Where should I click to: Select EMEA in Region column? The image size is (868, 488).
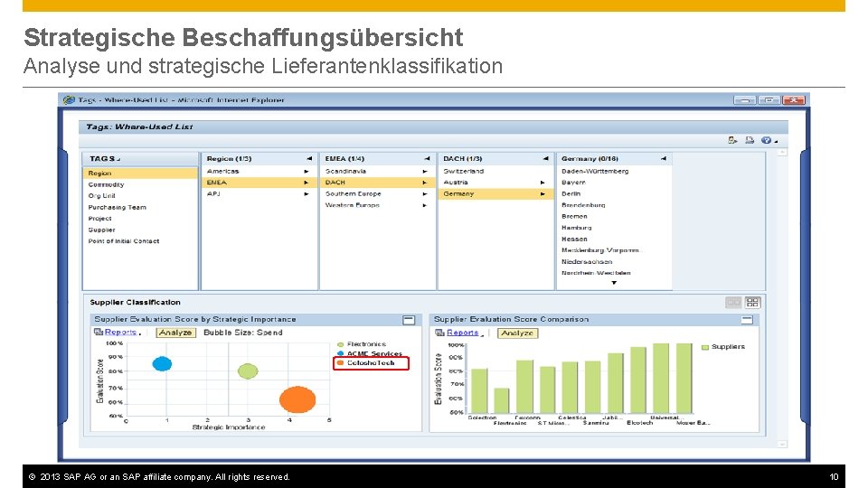(259, 183)
